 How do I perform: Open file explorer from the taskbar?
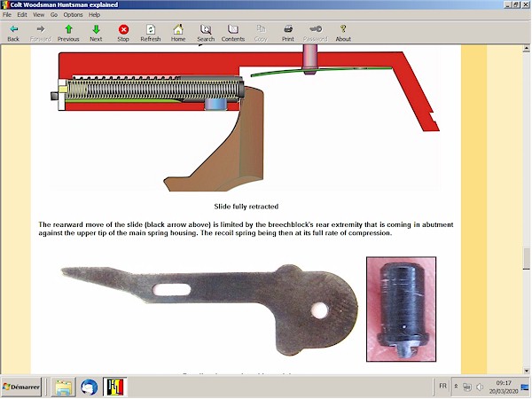[x=63, y=387]
